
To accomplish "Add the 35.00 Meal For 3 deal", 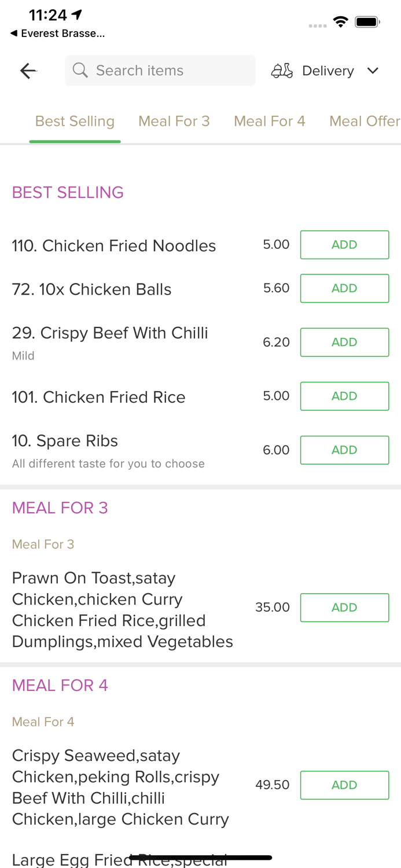I will tap(344, 607).
